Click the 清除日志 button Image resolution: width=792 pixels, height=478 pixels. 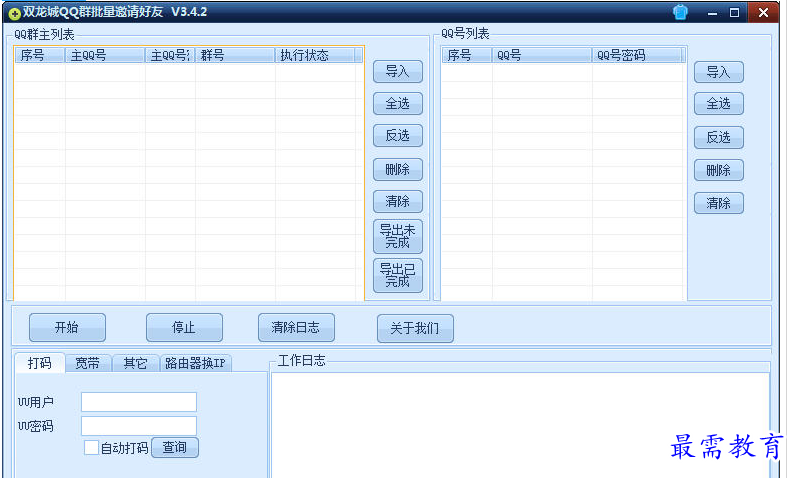click(296, 327)
